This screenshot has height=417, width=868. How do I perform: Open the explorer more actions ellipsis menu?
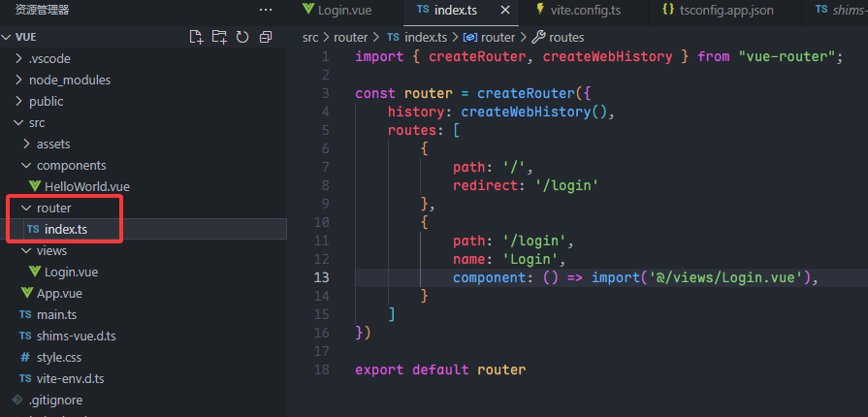coord(266,10)
